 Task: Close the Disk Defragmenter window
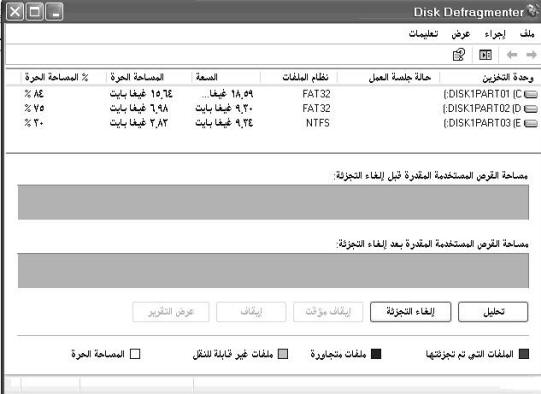coord(15,12)
